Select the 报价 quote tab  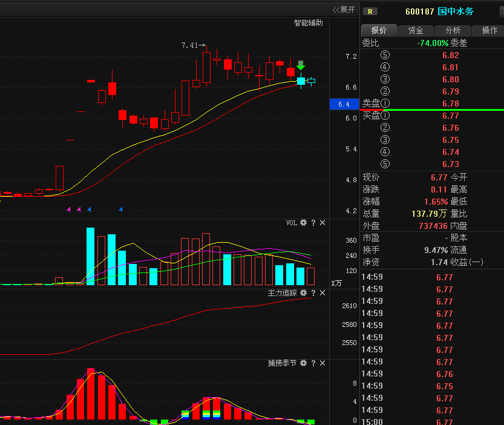tap(379, 30)
